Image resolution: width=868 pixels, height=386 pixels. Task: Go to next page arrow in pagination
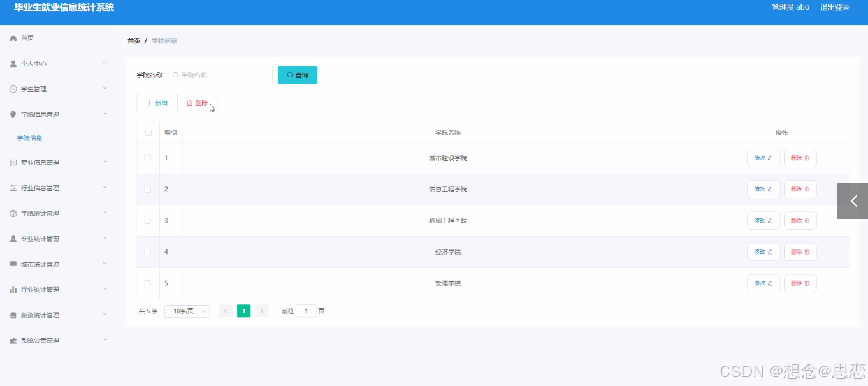pyautogui.click(x=262, y=311)
